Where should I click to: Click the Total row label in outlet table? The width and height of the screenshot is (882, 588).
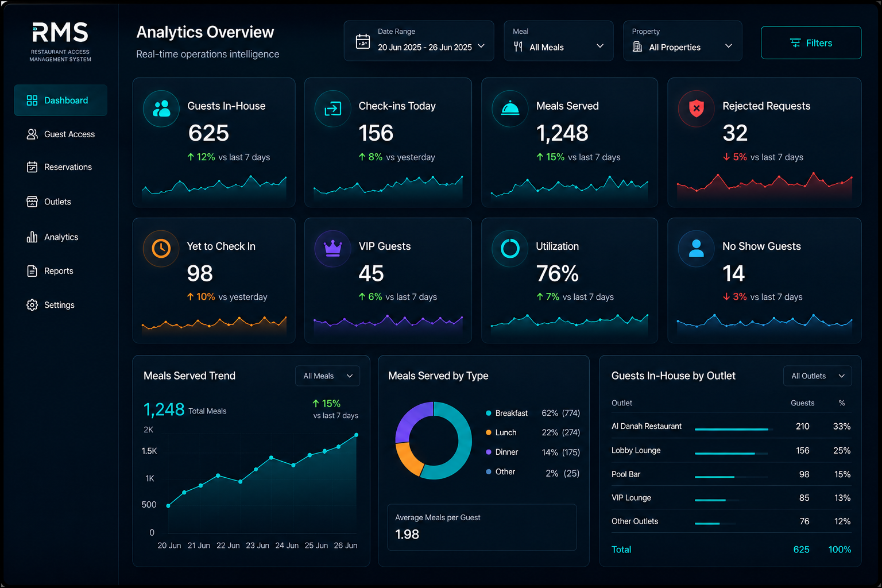(621, 550)
